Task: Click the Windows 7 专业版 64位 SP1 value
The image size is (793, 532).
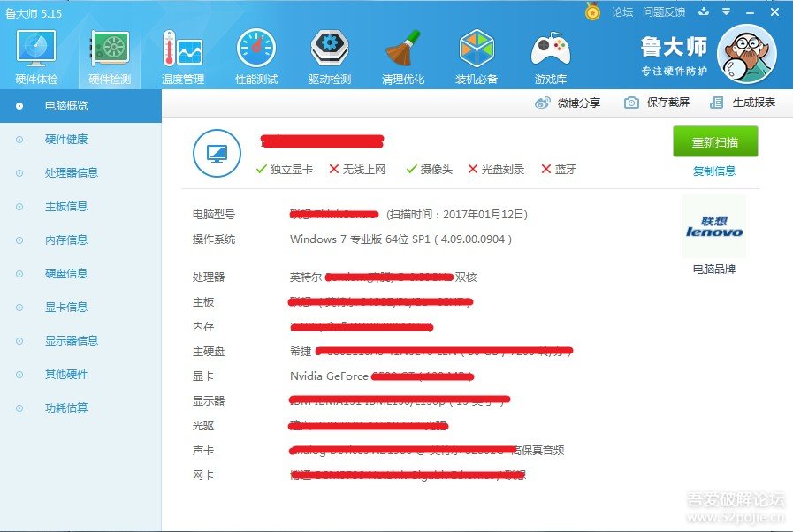Action: [x=360, y=239]
